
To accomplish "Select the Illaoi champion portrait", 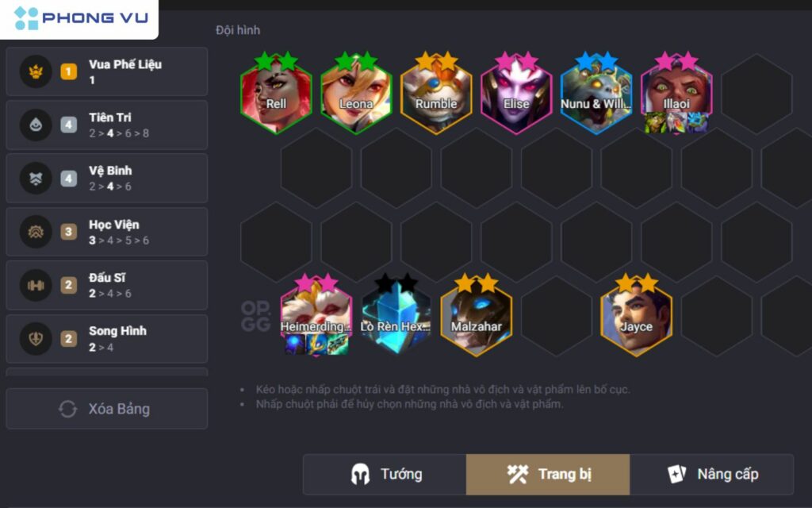I will coord(676,94).
